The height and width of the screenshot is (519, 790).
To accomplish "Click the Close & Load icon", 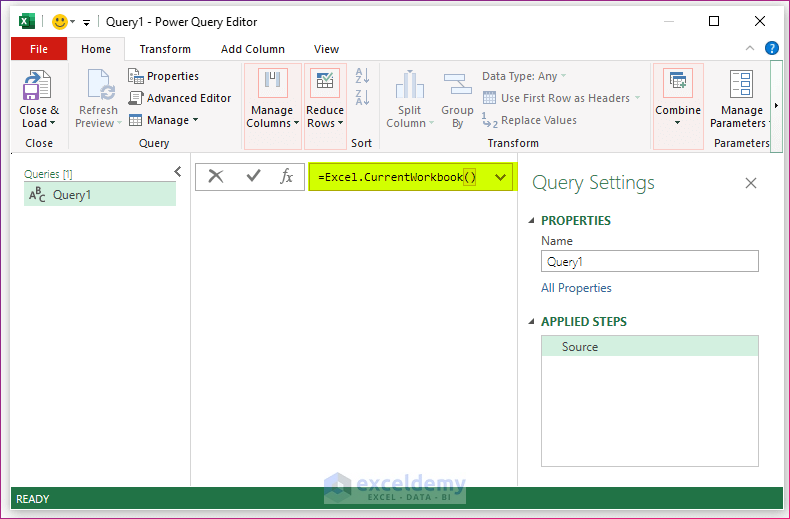I will point(37,85).
